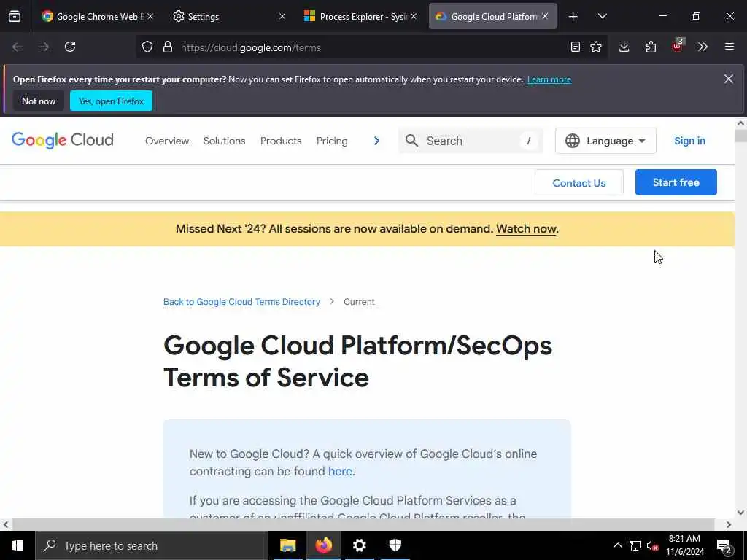Click the Firefox reload page icon

pos(70,47)
